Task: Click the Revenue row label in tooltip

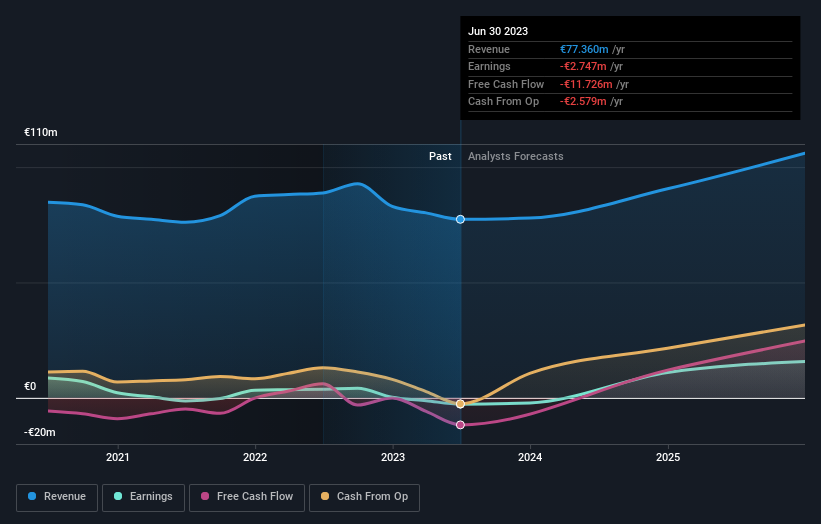Action: [489, 49]
